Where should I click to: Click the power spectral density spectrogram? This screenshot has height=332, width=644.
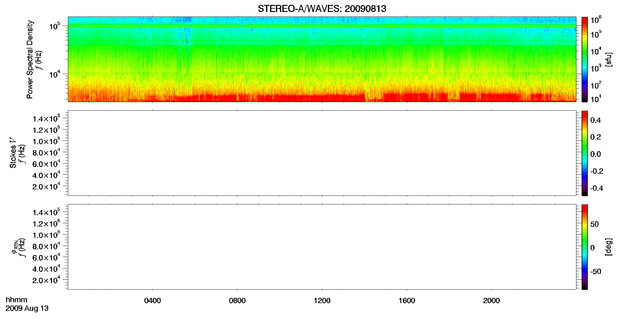click(322, 59)
